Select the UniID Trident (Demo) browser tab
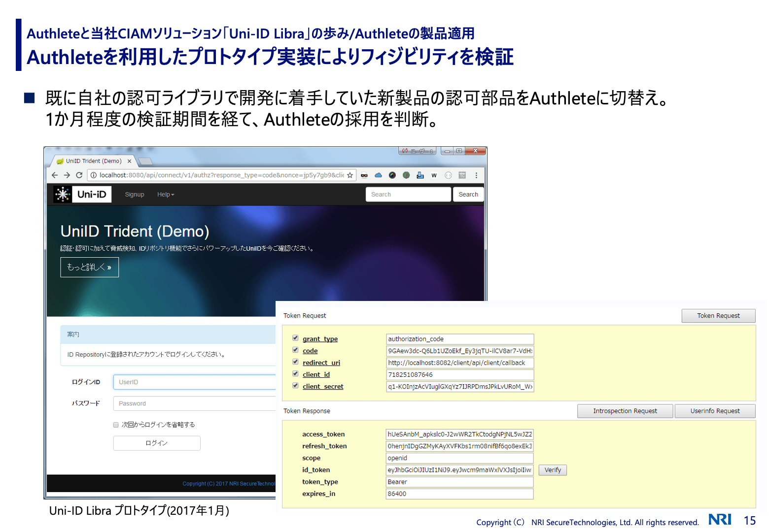Viewport: 769px width, 532px height. [x=94, y=161]
